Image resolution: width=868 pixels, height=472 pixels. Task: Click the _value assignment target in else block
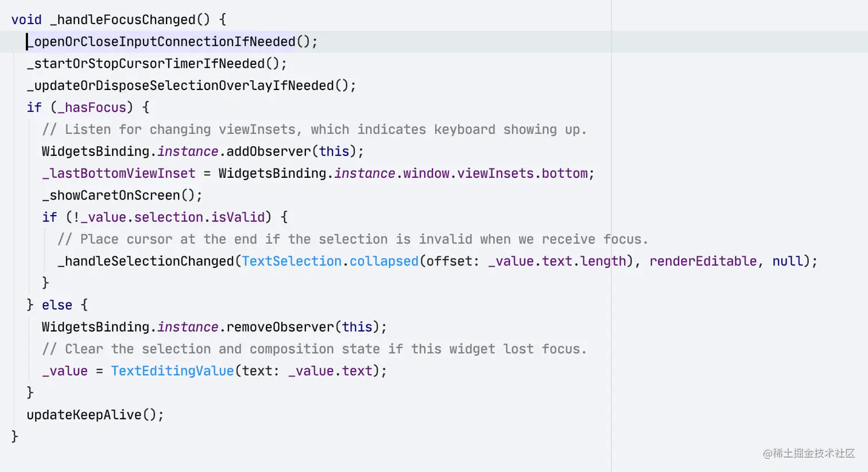pos(65,371)
